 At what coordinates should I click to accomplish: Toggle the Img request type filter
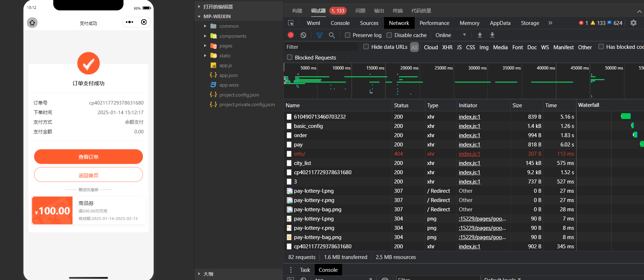point(484,47)
